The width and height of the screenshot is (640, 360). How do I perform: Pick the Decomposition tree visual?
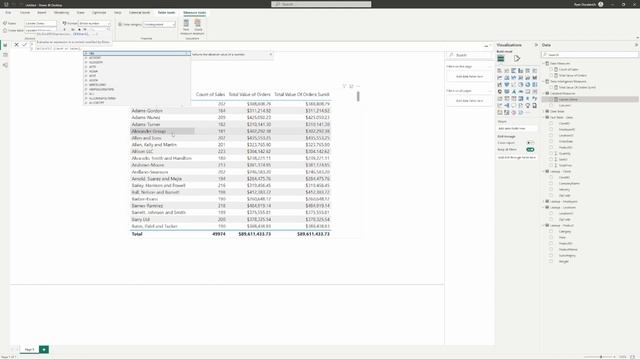(507, 105)
